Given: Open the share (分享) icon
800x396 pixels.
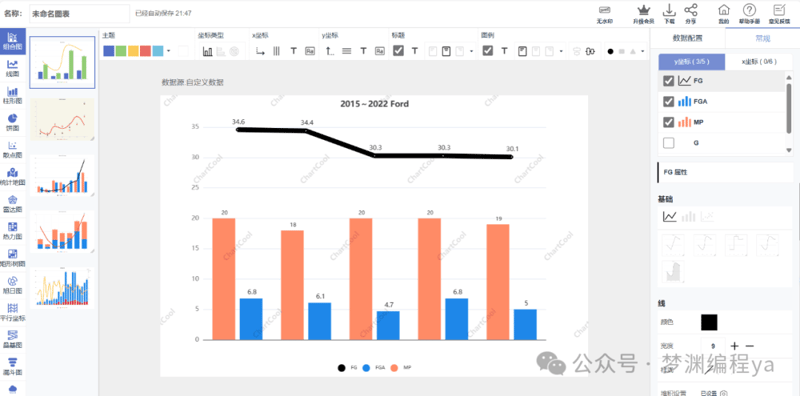Looking at the screenshot, I should [691, 11].
